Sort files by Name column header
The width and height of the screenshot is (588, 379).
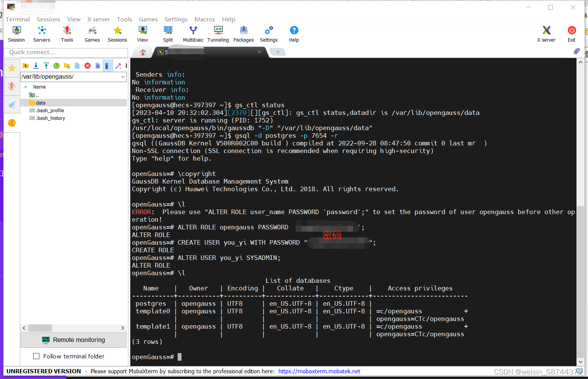tap(39, 87)
